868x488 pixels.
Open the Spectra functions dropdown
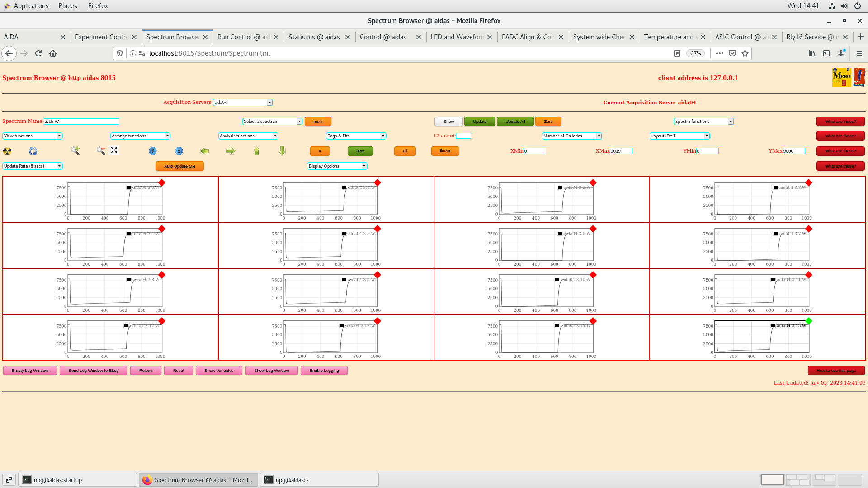(703, 122)
